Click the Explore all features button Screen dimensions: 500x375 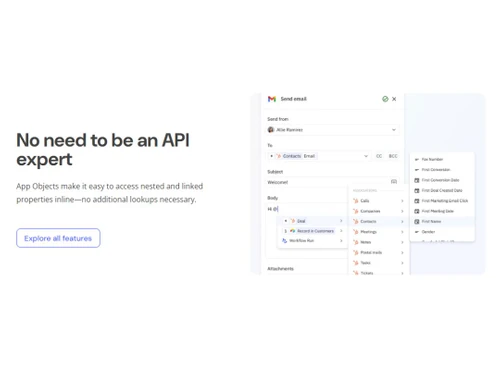(58, 238)
